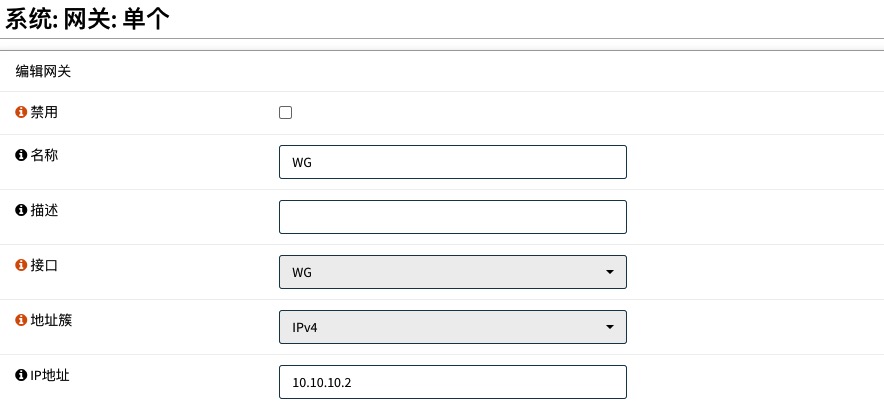Click the 接口 label text
This screenshot has width=884, height=408.
[x=45, y=265]
